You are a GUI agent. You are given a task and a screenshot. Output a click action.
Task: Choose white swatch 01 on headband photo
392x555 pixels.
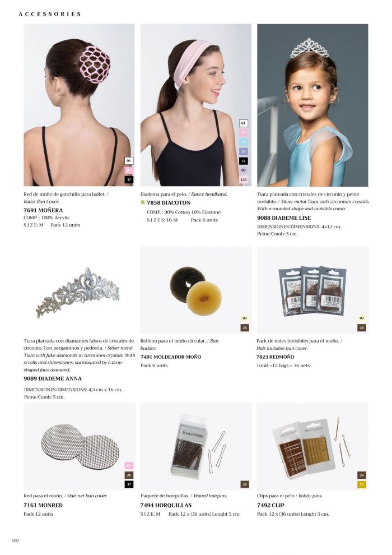click(243, 123)
